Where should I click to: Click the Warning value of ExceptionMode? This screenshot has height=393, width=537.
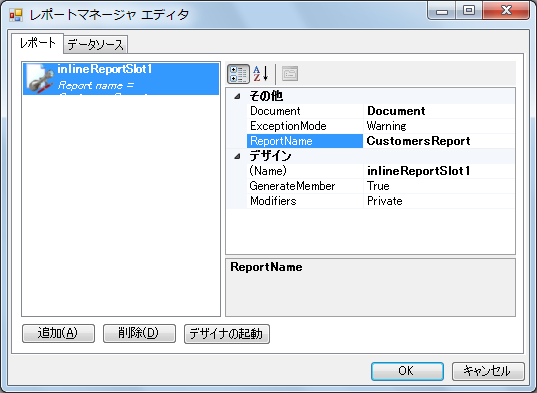tap(439, 126)
